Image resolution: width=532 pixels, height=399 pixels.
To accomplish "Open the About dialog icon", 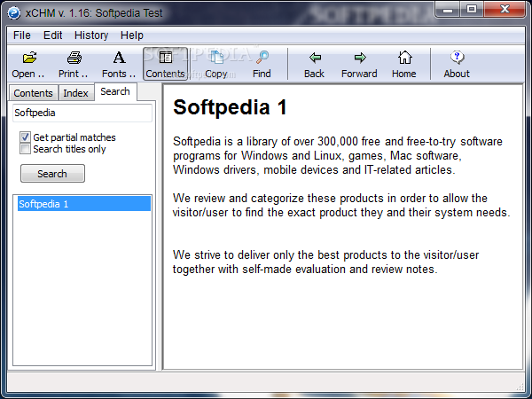I will [457, 58].
